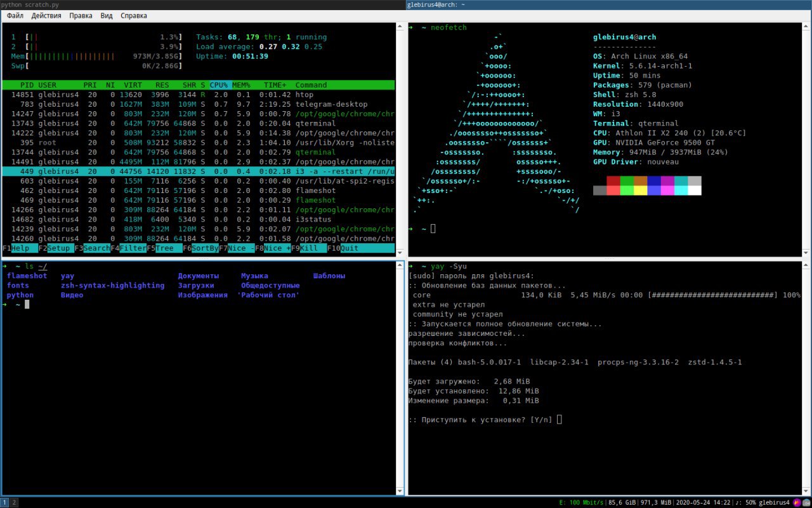Image resolution: width=812 pixels, height=508 pixels.
Task: Click htop F7 Nice - button
Action: [237, 248]
